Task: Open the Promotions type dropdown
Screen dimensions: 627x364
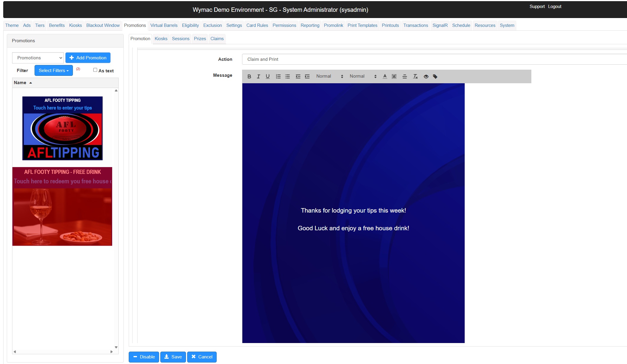Action: click(x=38, y=58)
